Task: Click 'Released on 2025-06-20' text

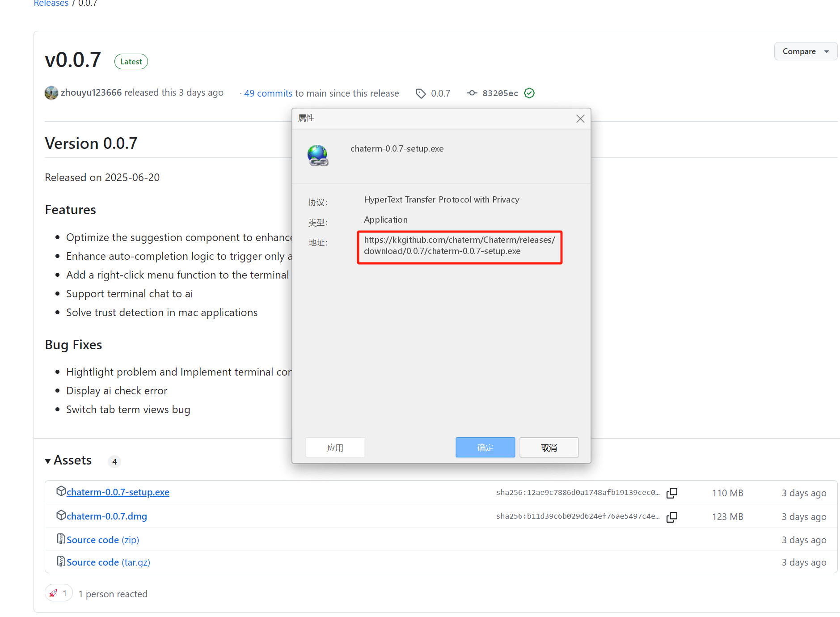Action: 102,177
